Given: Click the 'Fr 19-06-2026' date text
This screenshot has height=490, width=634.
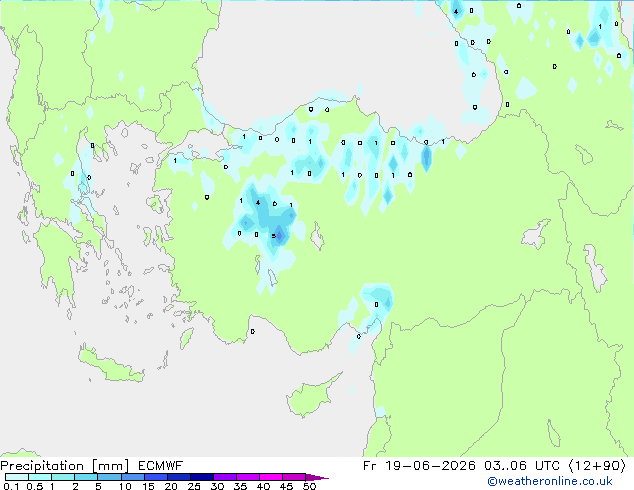Looking at the screenshot, I should point(419,466).
